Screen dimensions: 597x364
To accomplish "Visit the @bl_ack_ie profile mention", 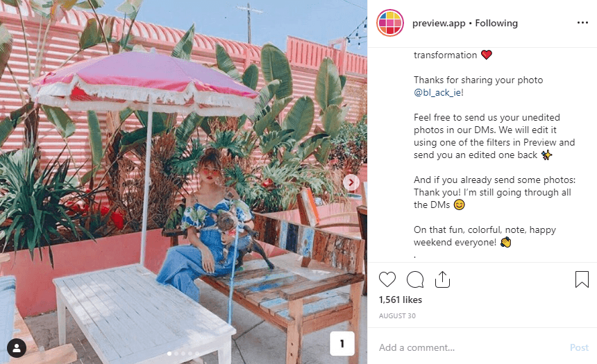I will point(437,92).
